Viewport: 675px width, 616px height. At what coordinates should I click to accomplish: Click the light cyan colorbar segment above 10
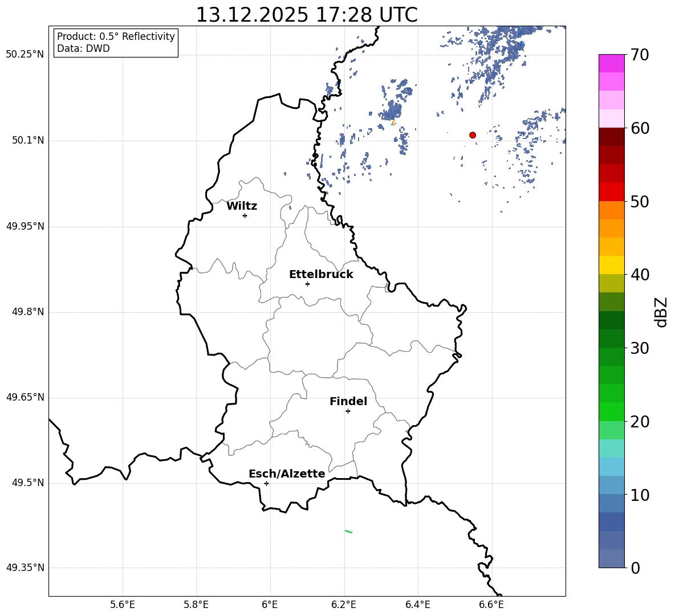612,467
